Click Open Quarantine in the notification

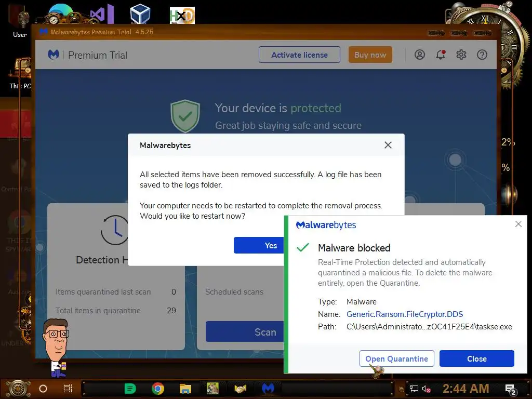coord(396,358)
